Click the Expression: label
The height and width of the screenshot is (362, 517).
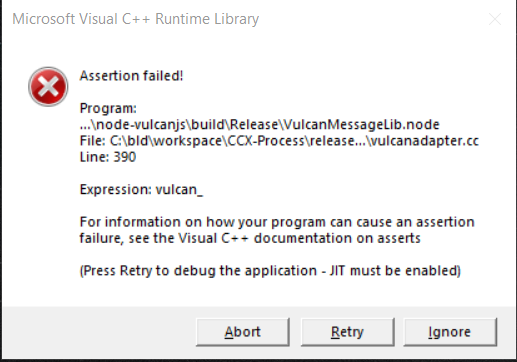tap(116, 190)
